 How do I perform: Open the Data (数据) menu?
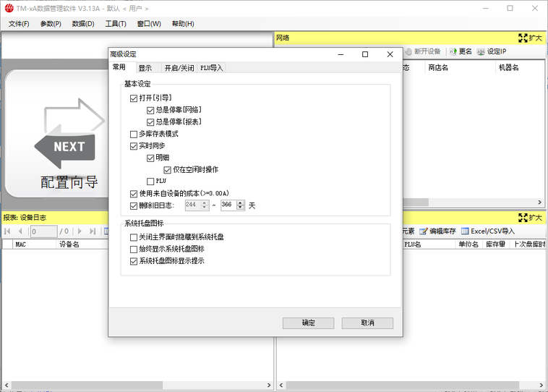coord(83,24)
